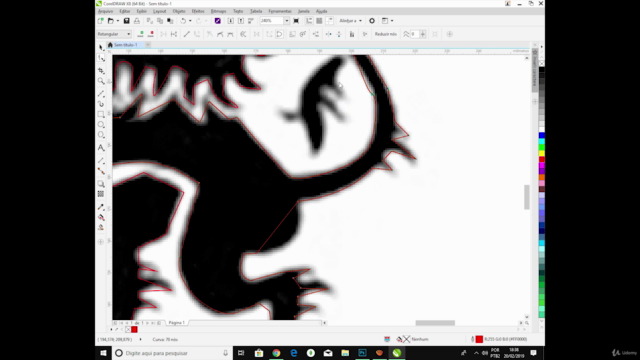Select the Polygon tool in the toolbox
The height and width of the screenshot is (360, 640).
101,135
